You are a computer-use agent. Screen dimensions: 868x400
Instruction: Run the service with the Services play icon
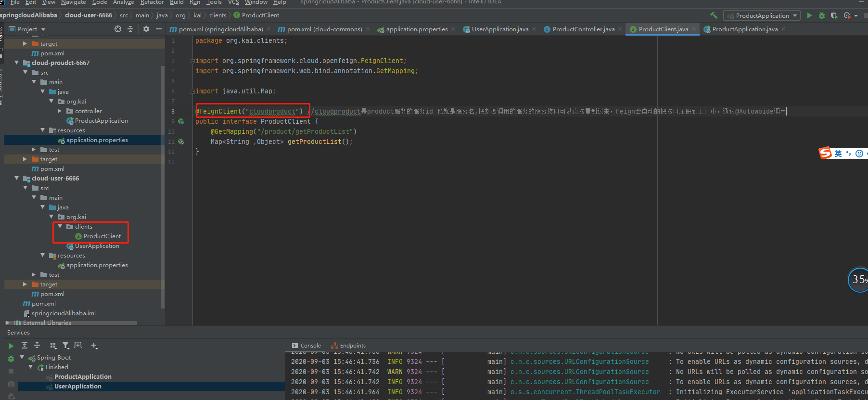coord(11,346)
